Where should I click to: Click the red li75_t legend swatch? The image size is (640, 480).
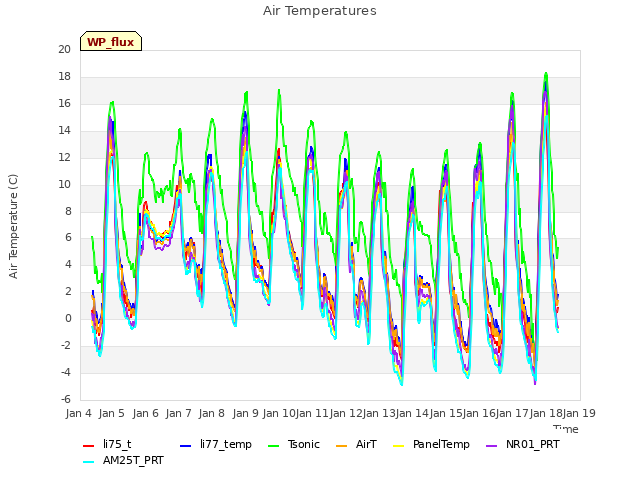tap(88, 446)
